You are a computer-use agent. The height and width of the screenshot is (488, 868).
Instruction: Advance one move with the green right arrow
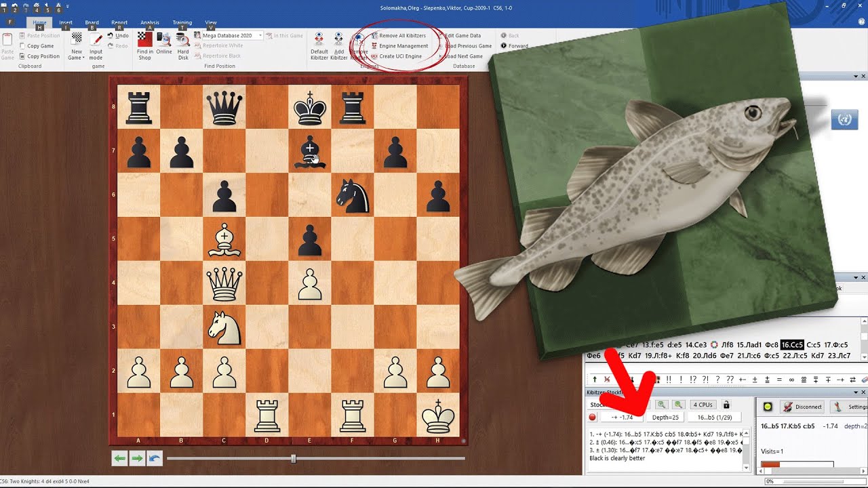(x=137, y=459)
